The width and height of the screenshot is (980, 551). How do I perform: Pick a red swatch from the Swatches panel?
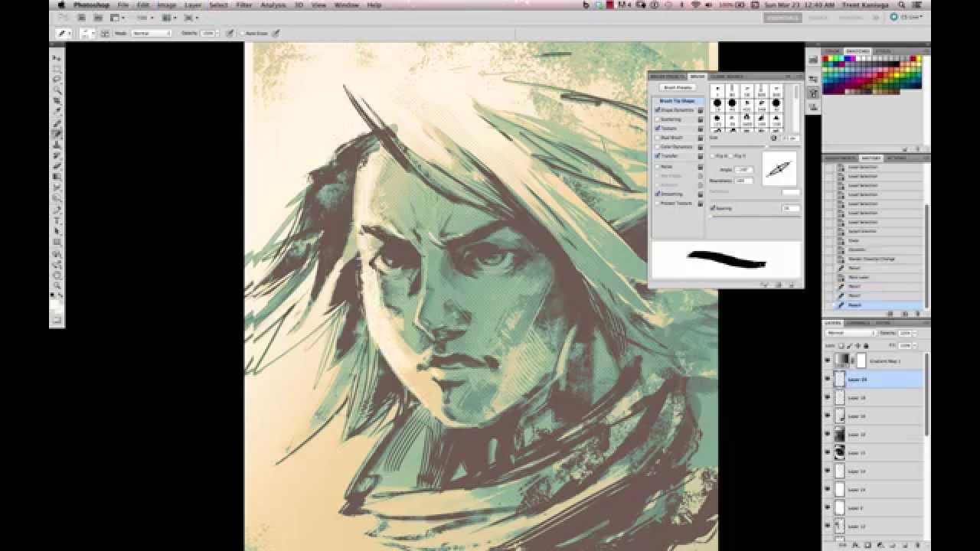[x=825, y=59]
